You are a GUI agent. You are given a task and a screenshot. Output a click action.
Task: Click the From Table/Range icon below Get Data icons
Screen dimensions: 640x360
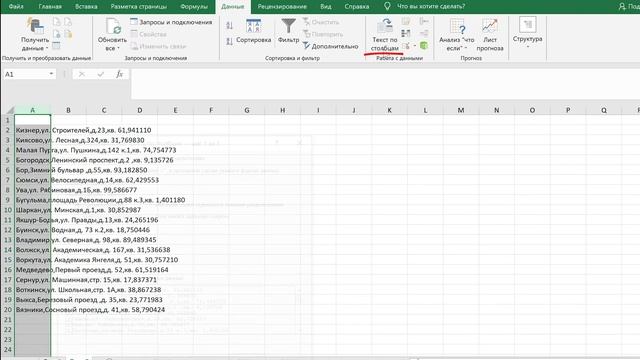[x=56, y=46]
